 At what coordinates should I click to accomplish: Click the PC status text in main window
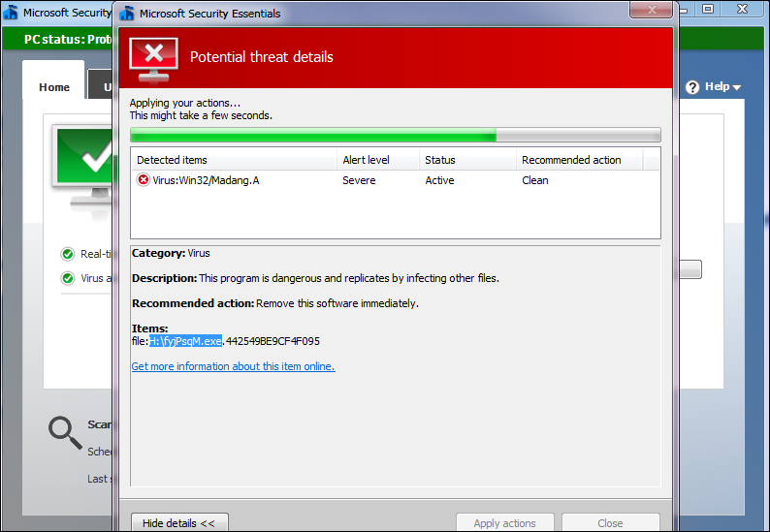(68, 40)
